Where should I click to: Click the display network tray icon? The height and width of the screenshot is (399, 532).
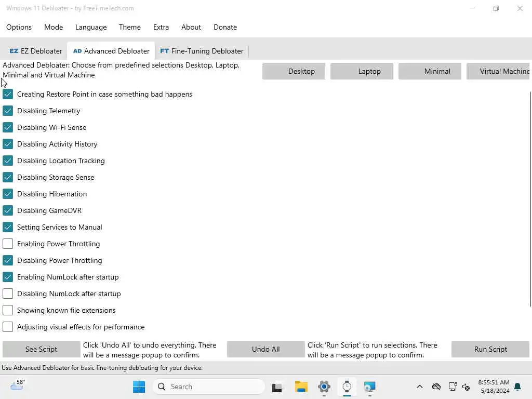coord(453,387)
